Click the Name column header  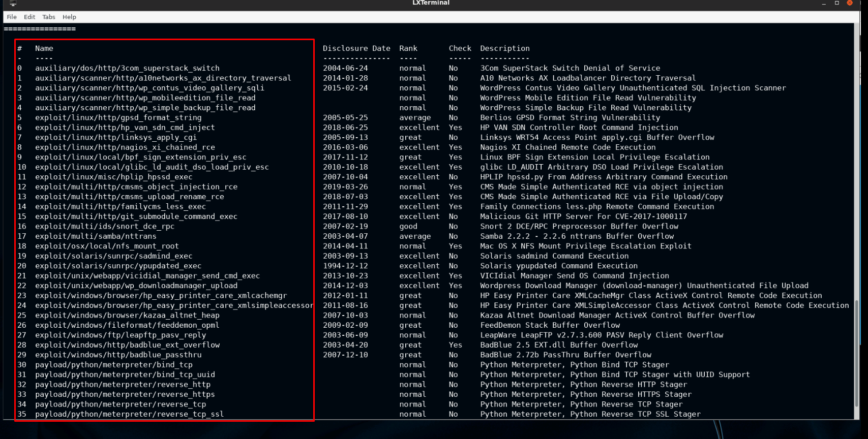[x=44, y=48]
